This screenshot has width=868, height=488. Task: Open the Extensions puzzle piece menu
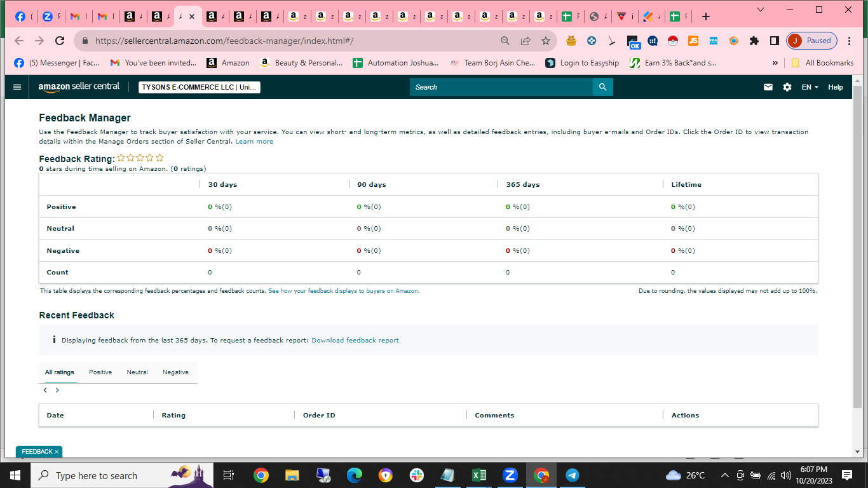[754, 41]
